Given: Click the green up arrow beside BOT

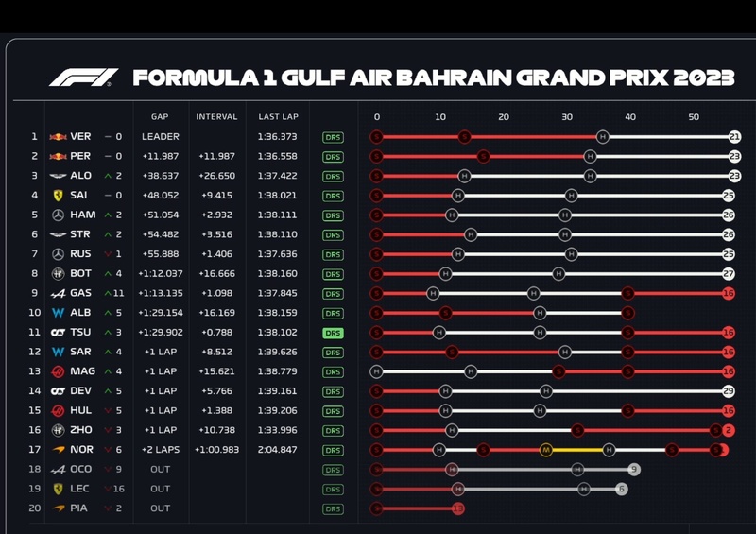Looking at the screenshot, I should coord(108,274).
